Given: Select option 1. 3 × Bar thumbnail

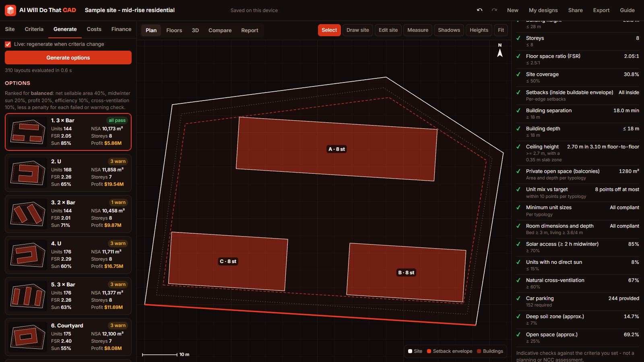Looking at the screenshot, I should [x=27, y=132].
